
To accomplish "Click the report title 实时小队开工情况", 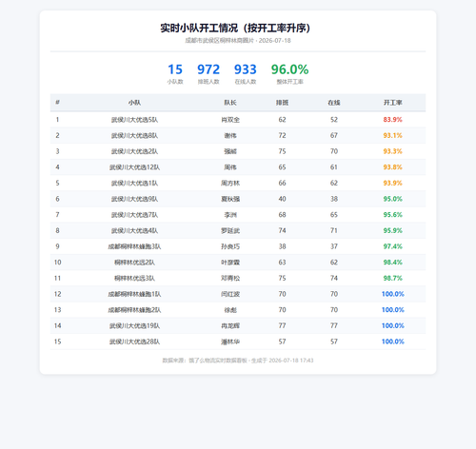I will (199, 28).
